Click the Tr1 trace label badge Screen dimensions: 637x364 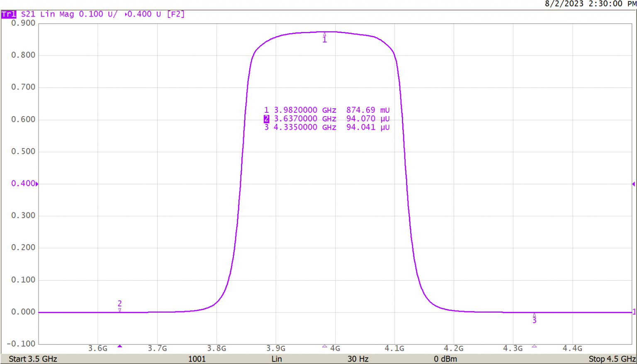click(x=9, y=14)
